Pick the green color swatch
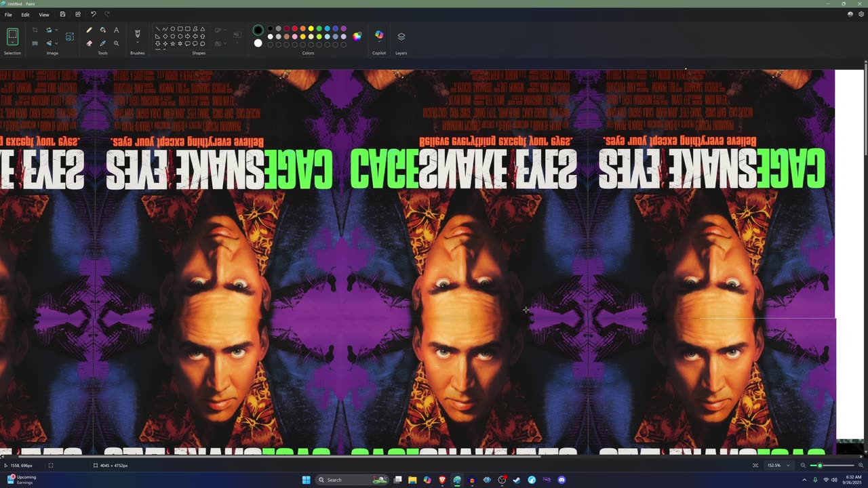The width and height of the screenshot is (868, 488). [x=319, y=28]
